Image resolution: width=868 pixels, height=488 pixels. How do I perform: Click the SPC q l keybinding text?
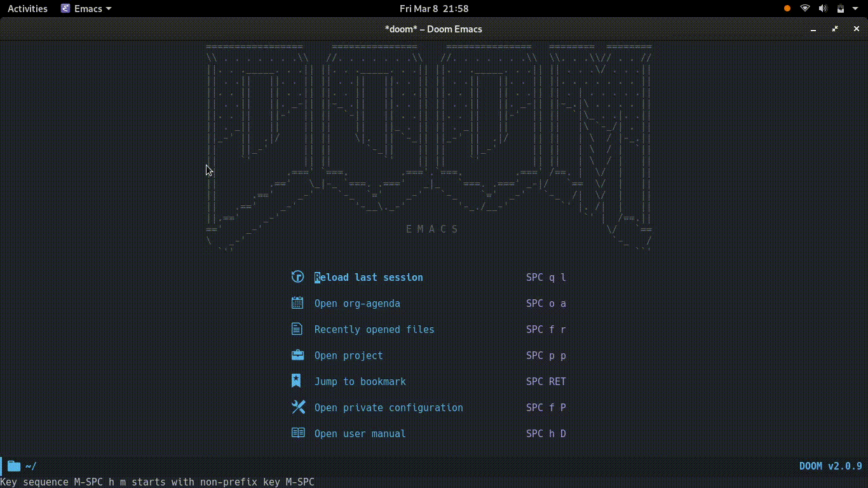(x=546, y=277)
